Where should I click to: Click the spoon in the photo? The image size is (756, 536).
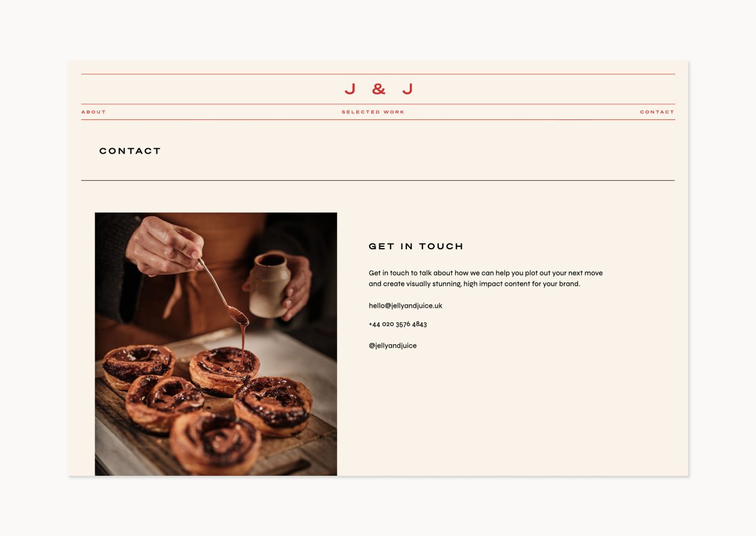(223, 291)
